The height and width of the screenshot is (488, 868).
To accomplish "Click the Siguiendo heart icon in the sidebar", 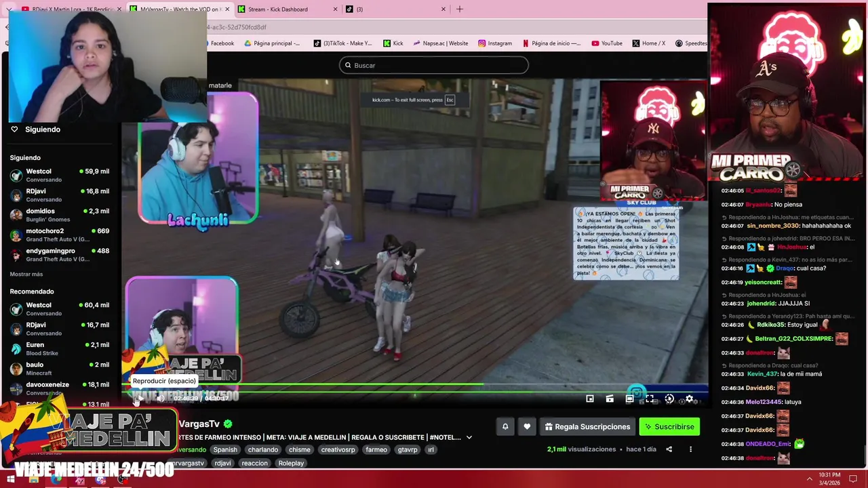I will (x=14, y=129).
